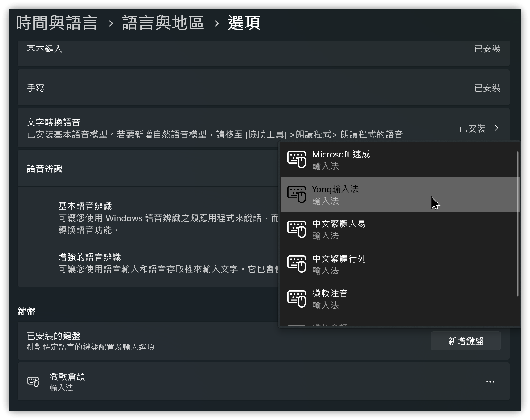Click the keyboard icon beside 中文繁體大易
530x420 pixels.
296,229
